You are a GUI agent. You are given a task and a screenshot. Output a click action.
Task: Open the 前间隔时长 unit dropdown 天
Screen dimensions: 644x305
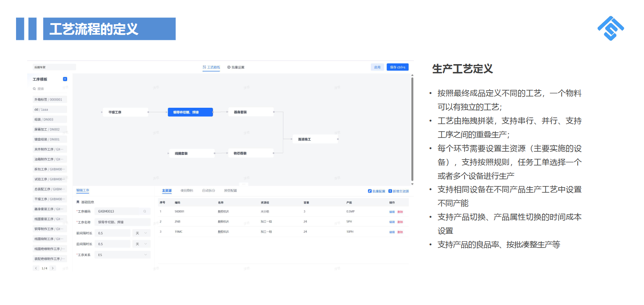click(x=141, y=233)
